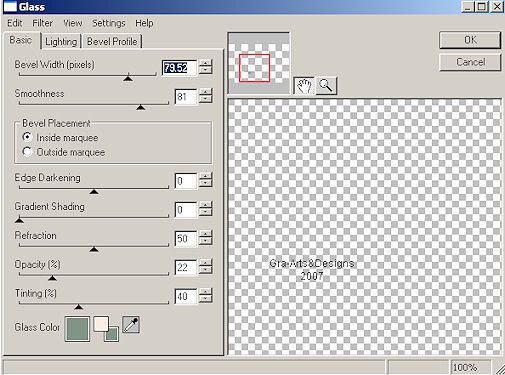The height and width of the screenshot is (375, 505).
Task: Click the Edge Darkening value field
Action: click(x=186, y=181)
